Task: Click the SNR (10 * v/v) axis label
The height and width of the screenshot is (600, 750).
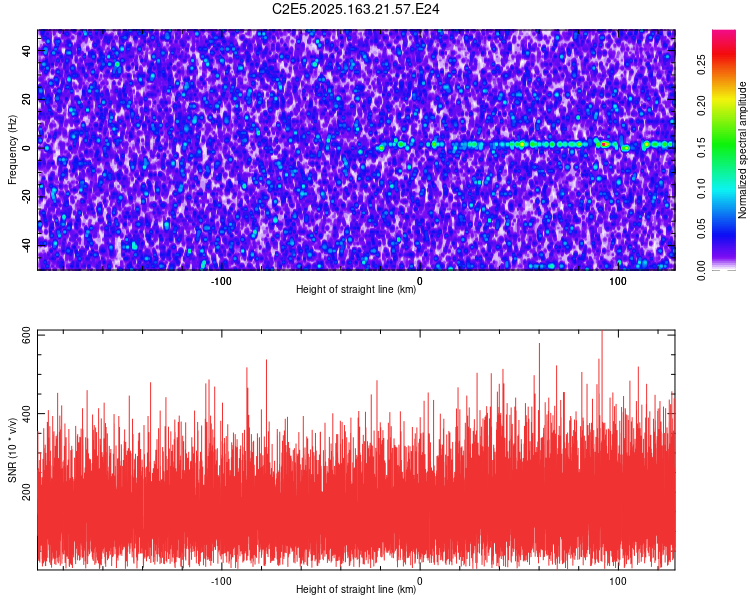Action: pos(12,450)
